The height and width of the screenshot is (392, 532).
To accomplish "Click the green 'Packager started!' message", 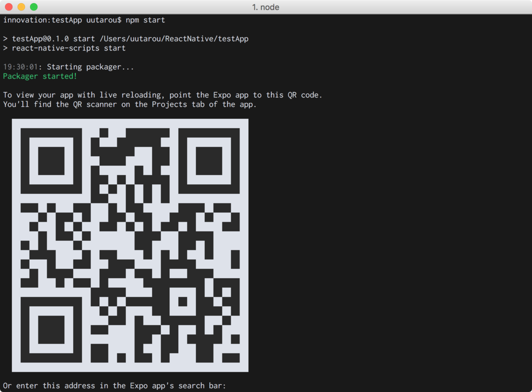I will [x=40, y=76].
